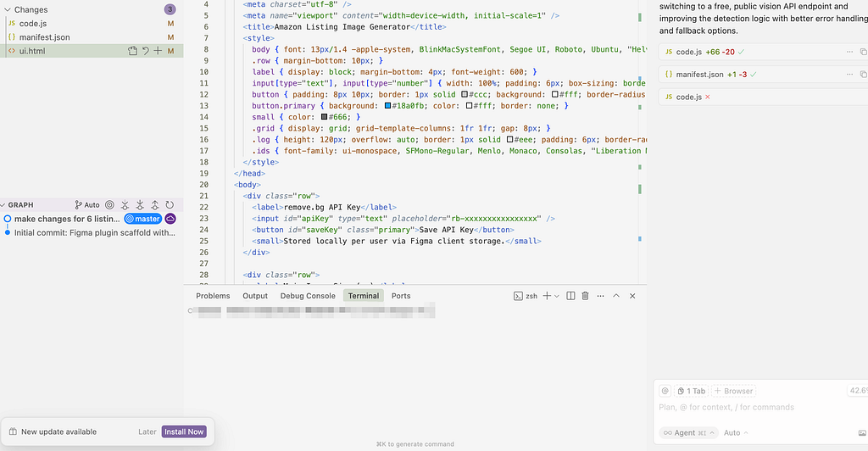Click editor line number 21
The width and height of the screenshot is (868, 451).
point(203,196)
